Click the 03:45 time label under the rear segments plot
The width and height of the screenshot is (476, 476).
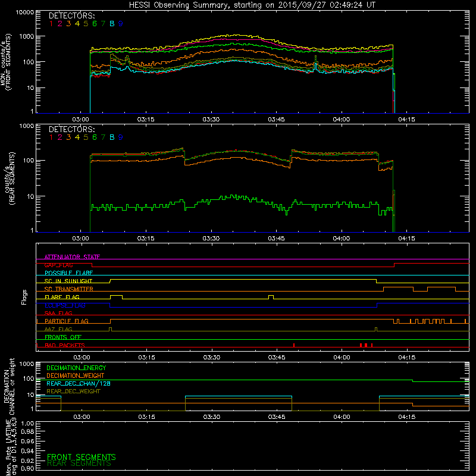(276, 239)
